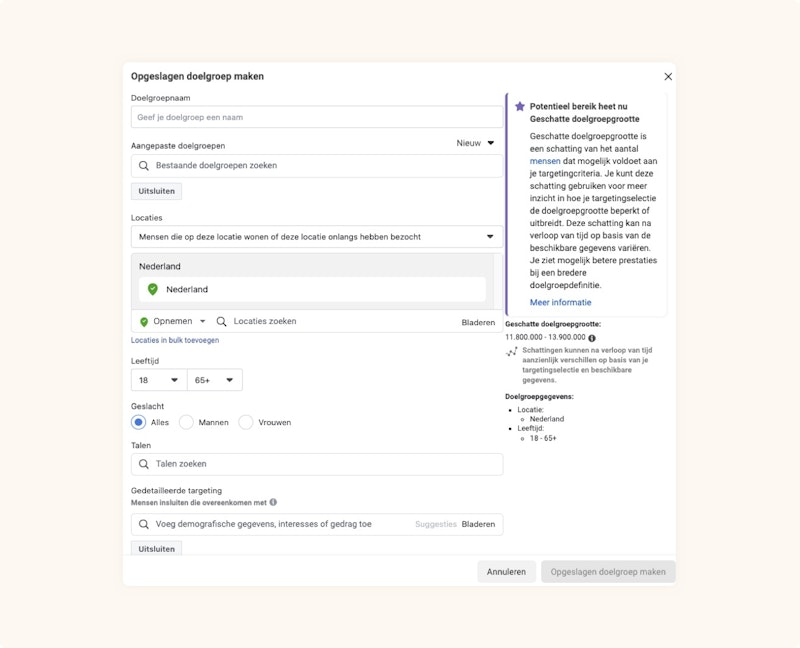Select the Vrouwen gender option

[246, 422]
